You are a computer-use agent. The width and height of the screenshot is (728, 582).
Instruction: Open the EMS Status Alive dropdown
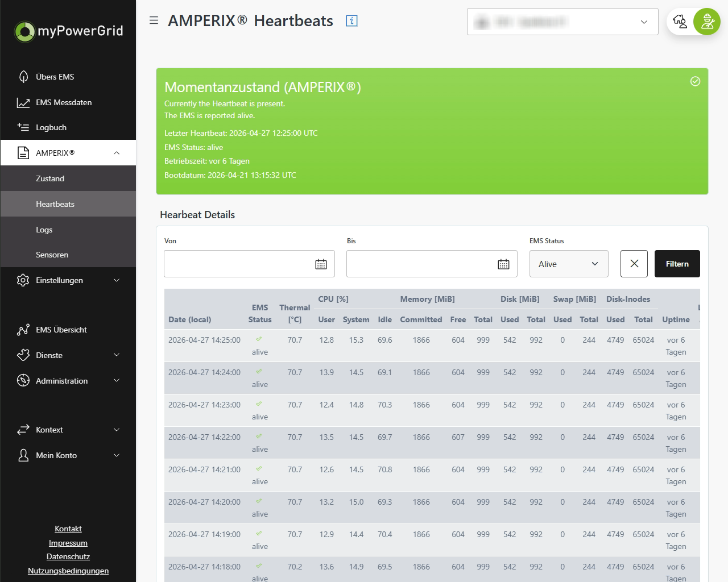coord(569,264)
